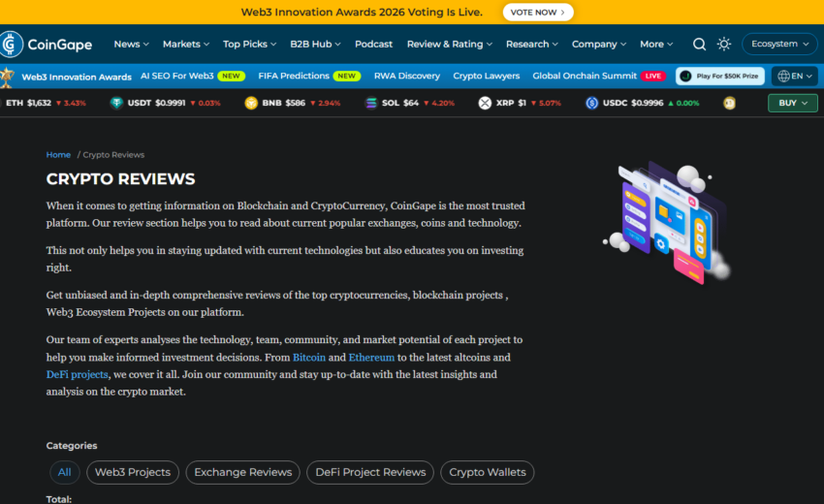The image size is (824, 504).
Task: Open RWA Discovery link
Action: 407,76
